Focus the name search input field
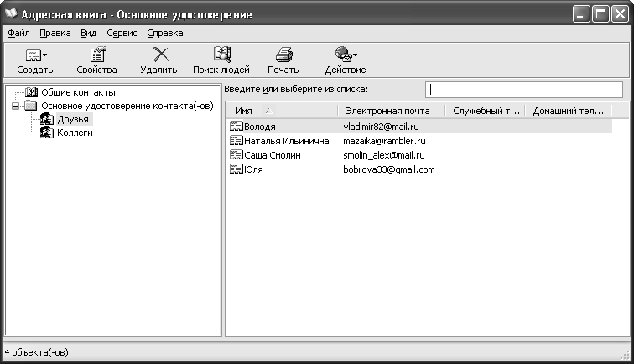The image size is (634, 364). 524,90
